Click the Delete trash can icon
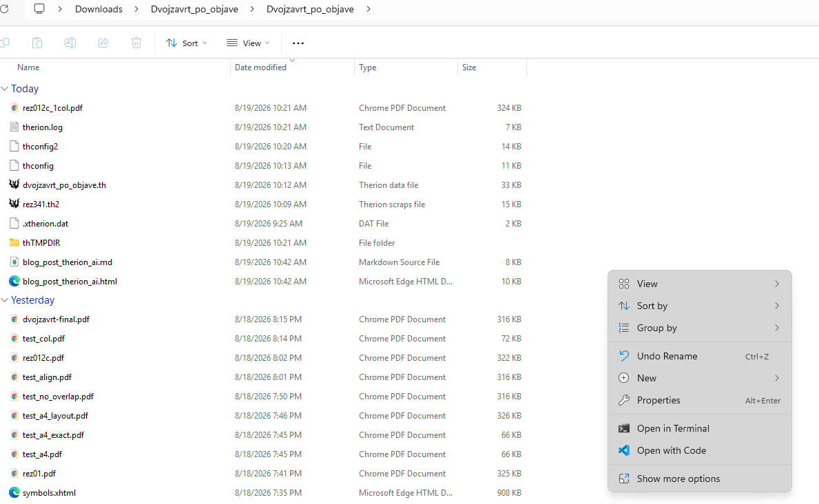The height and width of the screenshot is (504, 819). [136, 43]
